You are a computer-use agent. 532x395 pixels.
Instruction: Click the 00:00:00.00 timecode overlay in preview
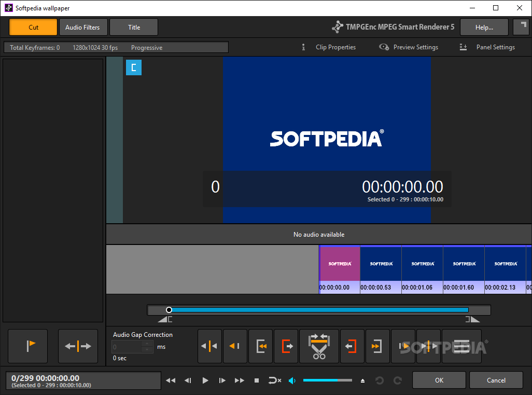[402, 186]
